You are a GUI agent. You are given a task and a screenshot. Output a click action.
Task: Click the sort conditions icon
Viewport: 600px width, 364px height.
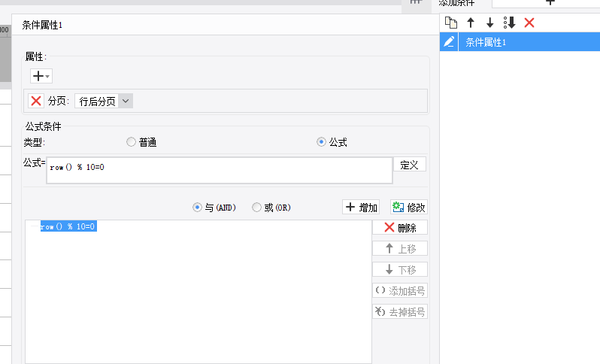coord(509,23)
